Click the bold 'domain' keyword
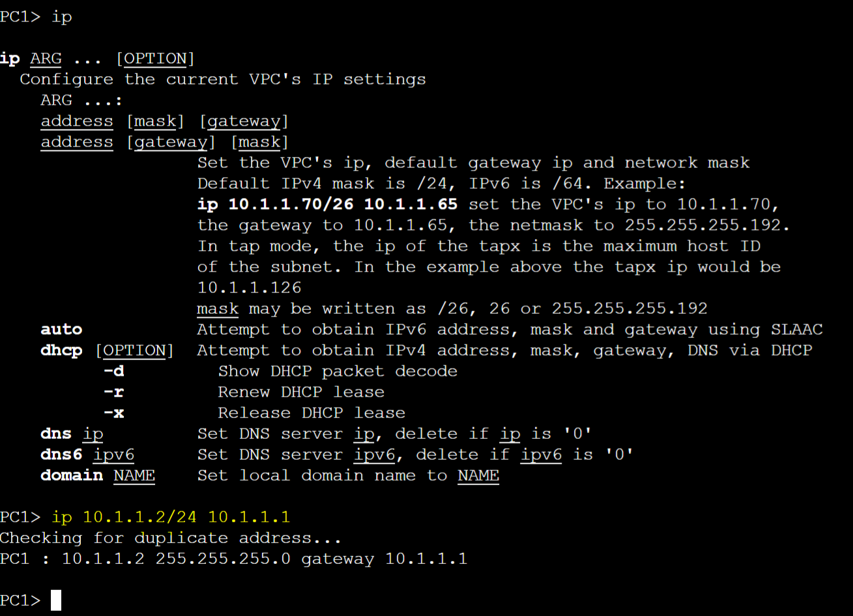853x616 pixels. click(x=72, y=475)
